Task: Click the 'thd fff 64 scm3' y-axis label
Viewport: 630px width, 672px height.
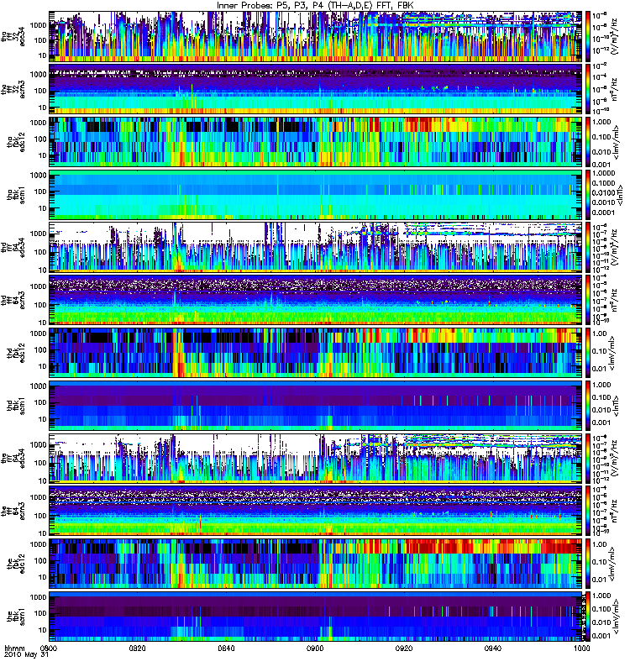Action: (13, 300)
